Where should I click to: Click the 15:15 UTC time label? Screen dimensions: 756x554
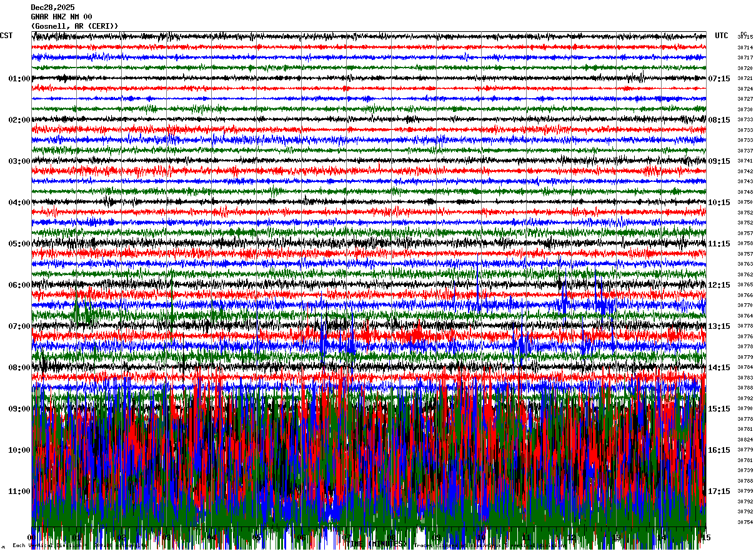[719, 409]
